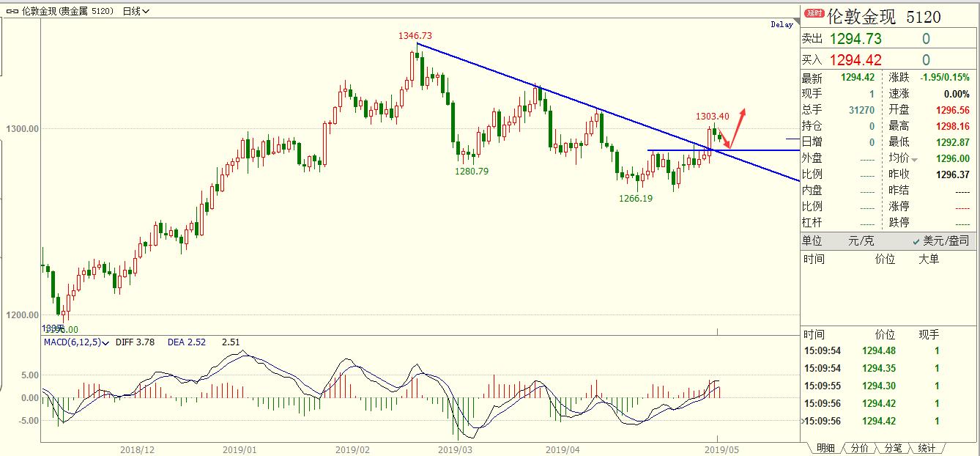Select 元/克 unit option
Viewport: 980px width, 456px height.
861,240
